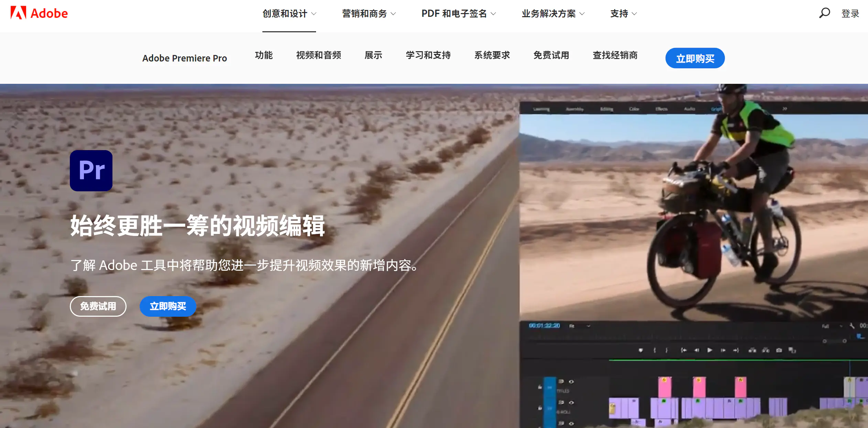
Task: Click the Mark In brace icon
Action: point(655,350)
